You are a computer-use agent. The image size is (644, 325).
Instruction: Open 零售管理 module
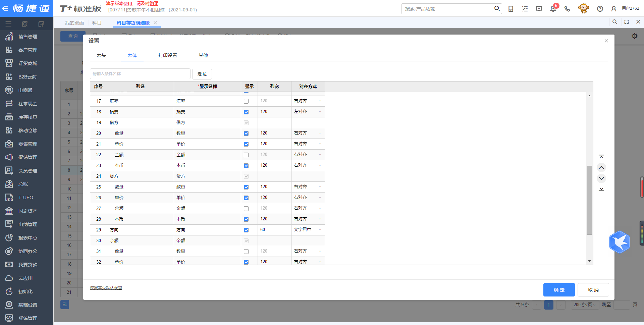pos(27,144)
